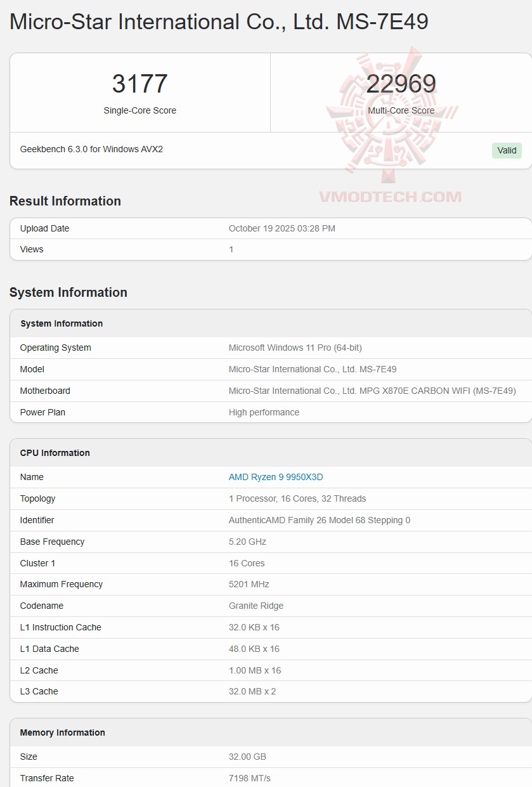Select the memory size 32.00 GB
The height and width of the screenshot is (787, 532).
pyautogui.click(x=247, y=757)
